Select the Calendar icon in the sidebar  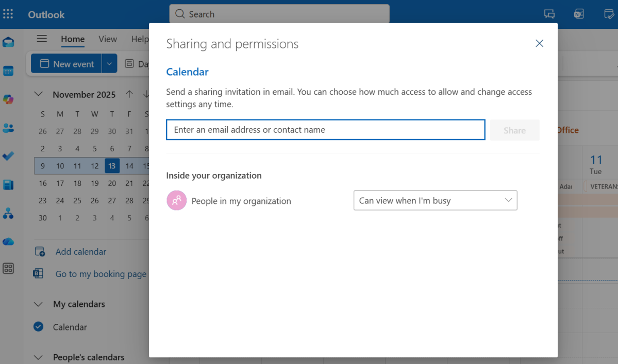pyautogui.click(x=8, y=71)
